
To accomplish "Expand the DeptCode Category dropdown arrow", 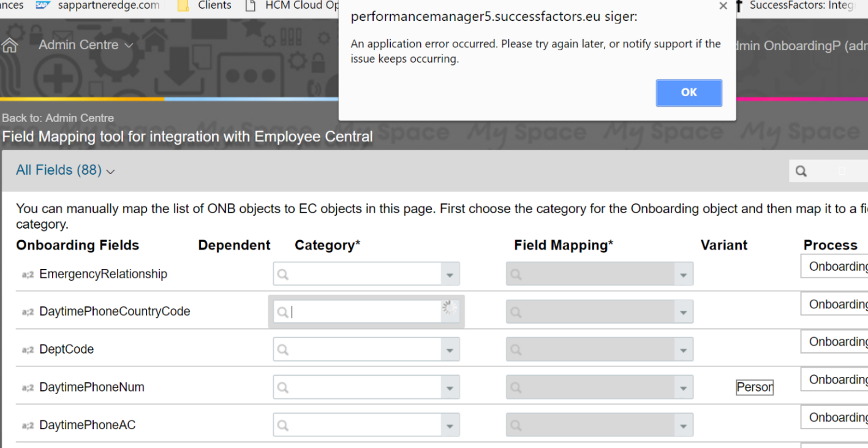I will click(x=450, y=351).
